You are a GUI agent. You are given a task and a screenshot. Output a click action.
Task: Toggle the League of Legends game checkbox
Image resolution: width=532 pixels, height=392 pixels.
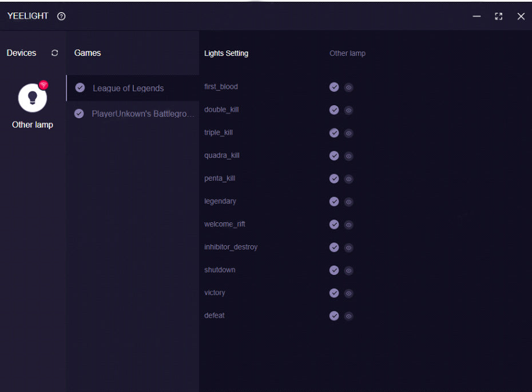coord(80,88)
